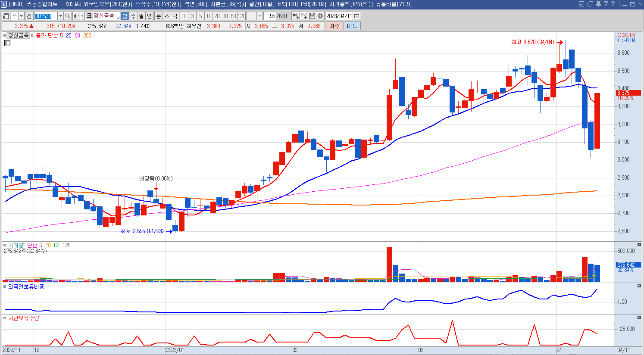644x355 pixels.
Task: Open help with the question mark icon
Action: pyautogui.click(x=613, y=4)
